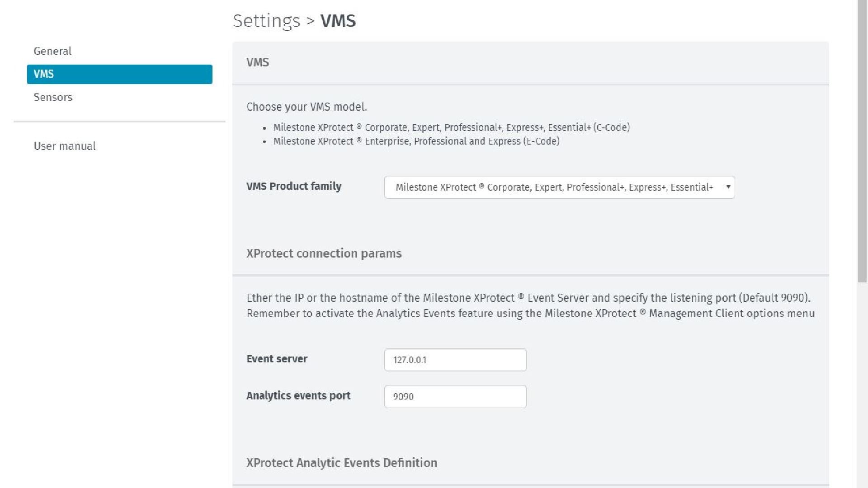Go to Sensors settings
This screenshot has height=488, width=868.
coord(53,97)
